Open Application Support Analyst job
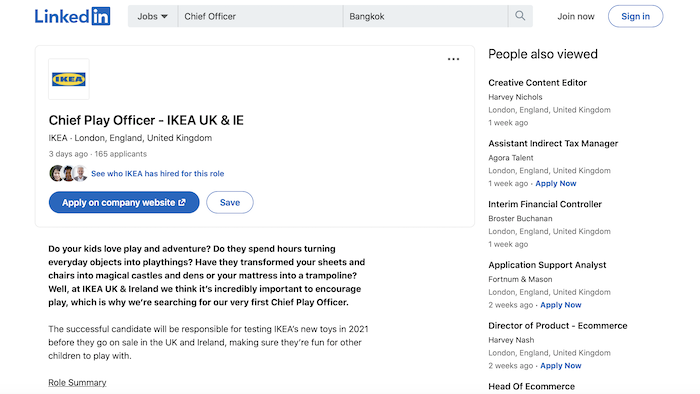This screenshot has height=394, width=700. pyautogui.click(x=547, y=265)
